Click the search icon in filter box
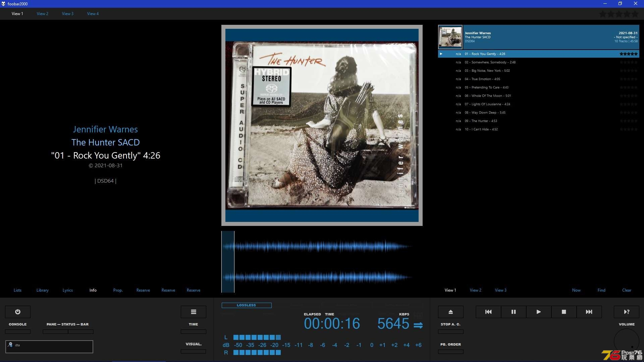The width and height of the screenshot is (644, 362). coord(10,345)
